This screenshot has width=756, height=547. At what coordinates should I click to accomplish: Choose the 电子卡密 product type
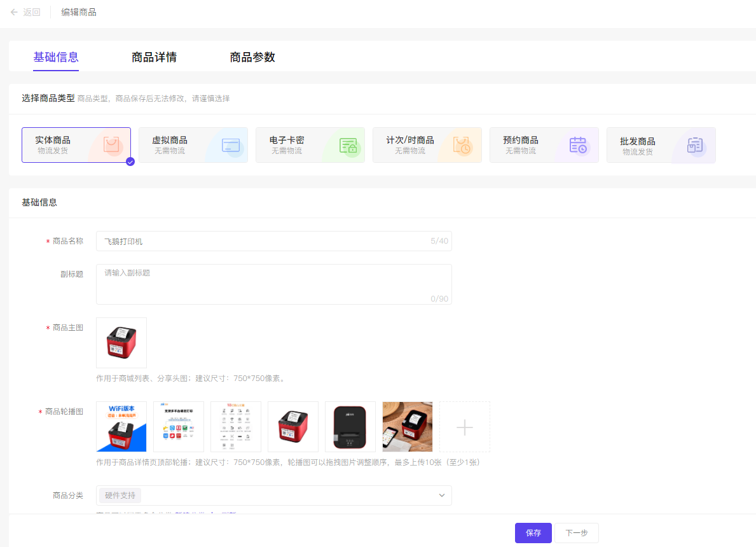pyautogui.click(x=310, y=145)
